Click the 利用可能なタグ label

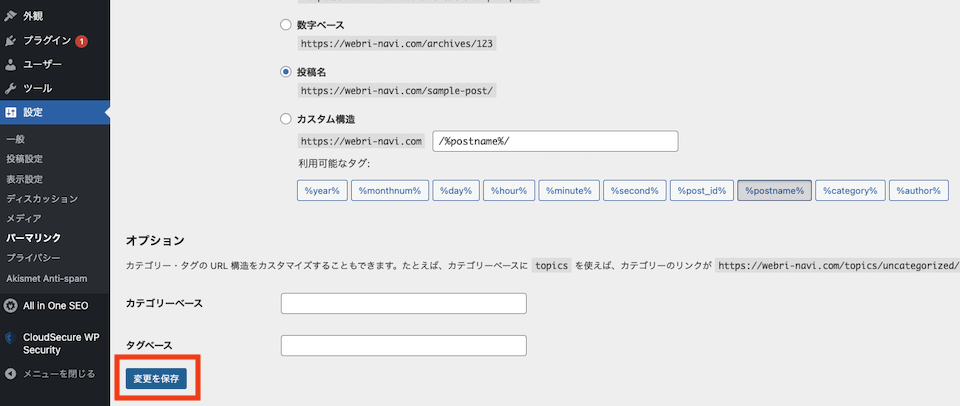(x=334, y=164)
